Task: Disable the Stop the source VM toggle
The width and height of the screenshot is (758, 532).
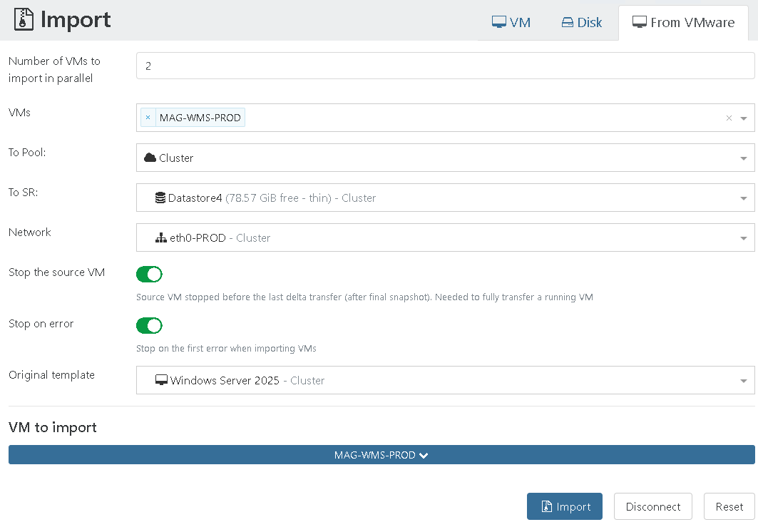Action: point(149,275)
